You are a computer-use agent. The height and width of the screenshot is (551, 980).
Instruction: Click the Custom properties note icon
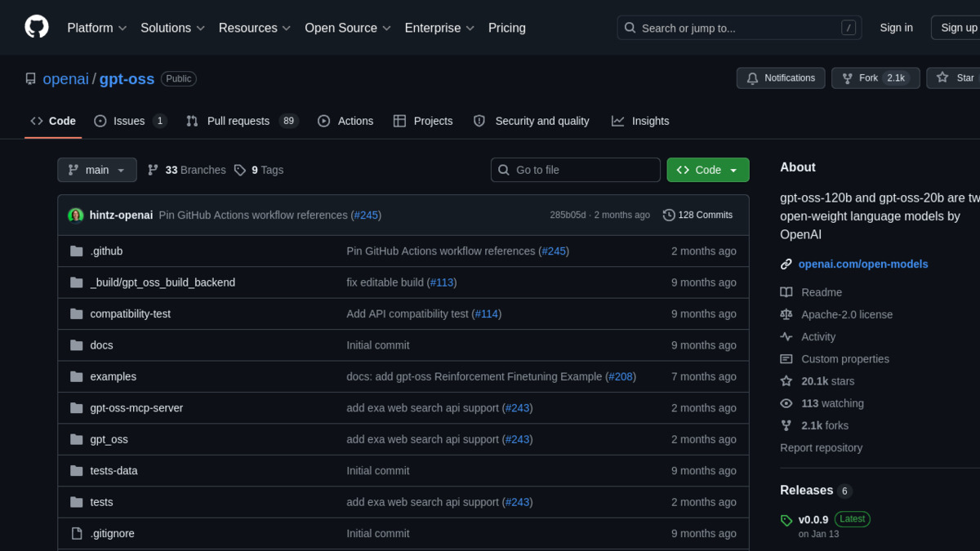[x=786, y=359]
